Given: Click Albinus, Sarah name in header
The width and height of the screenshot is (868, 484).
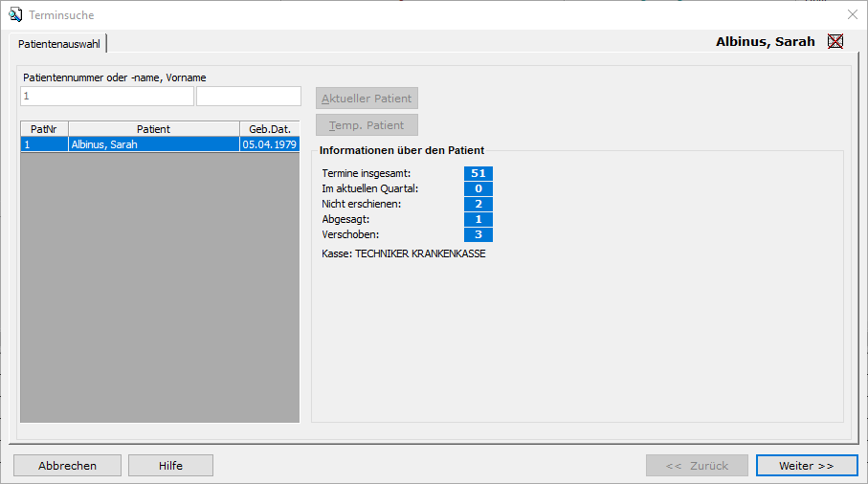Looking at the screenshot, I should 766,41.
